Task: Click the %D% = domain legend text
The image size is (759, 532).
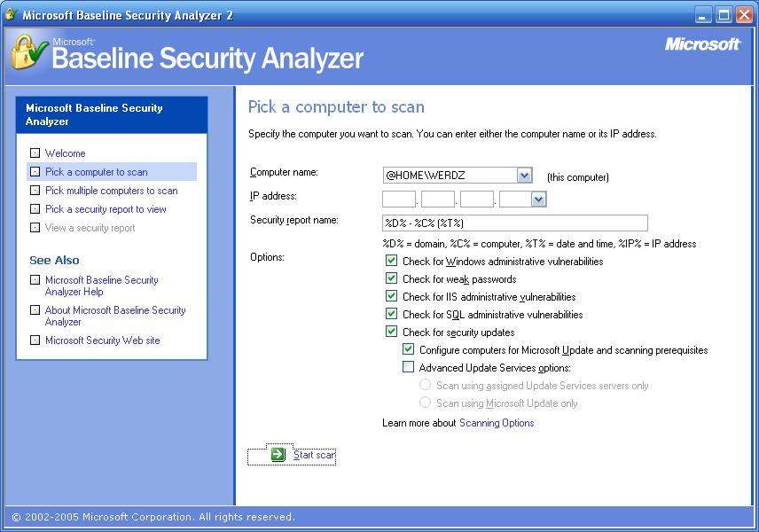Action: [x=539, y=244]
